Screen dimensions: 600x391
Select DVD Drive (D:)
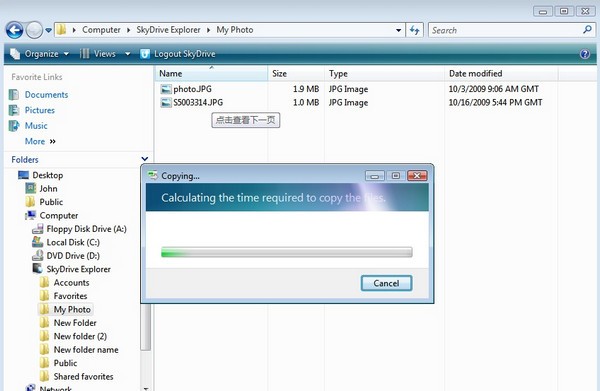[x=73, y=256]
